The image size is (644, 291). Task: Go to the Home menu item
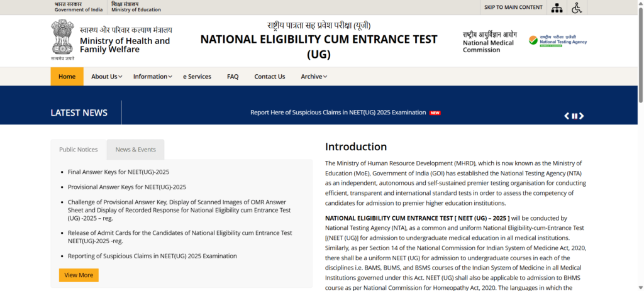(67, 76)
